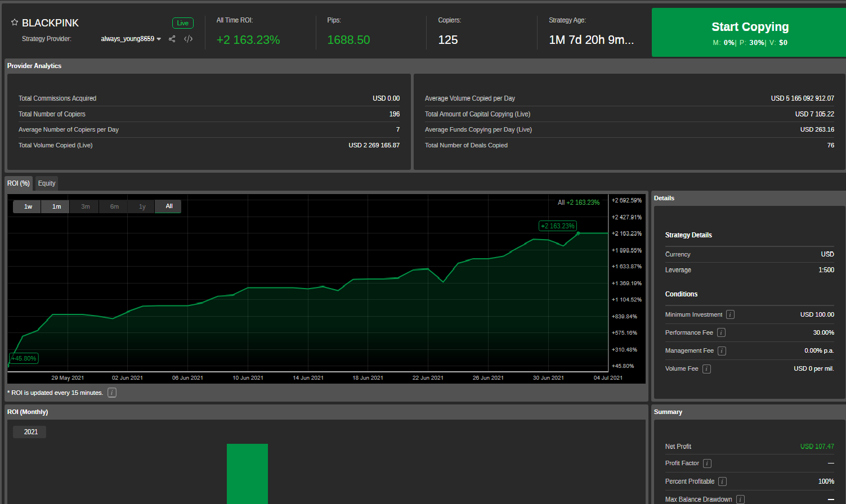The height and width of the screenshot is (504, 846).
Task: Click the Strategy Age value
Action: [x=592, y=40]
